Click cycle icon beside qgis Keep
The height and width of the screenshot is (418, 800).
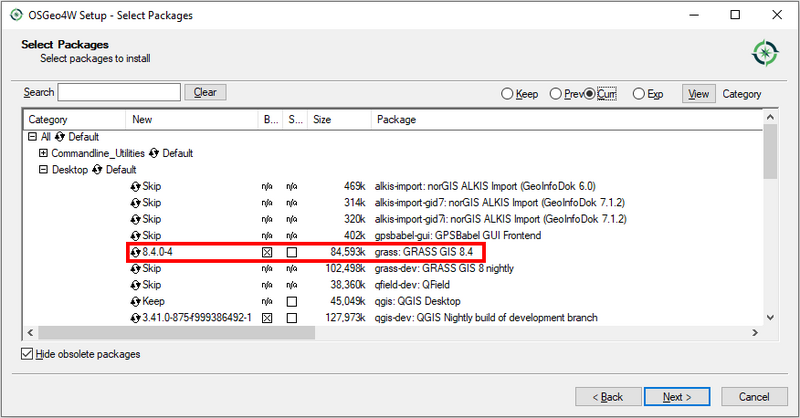click(x=136, y=301)
